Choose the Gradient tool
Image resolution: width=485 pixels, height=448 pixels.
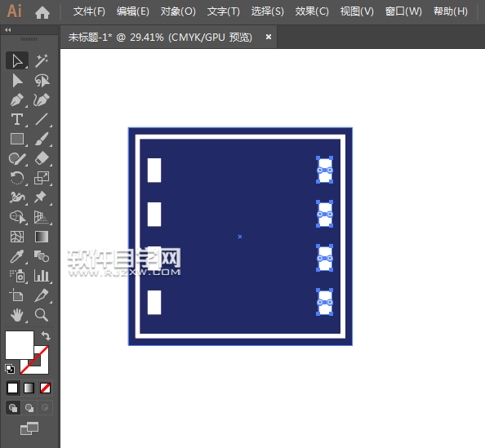coord(42,237)
